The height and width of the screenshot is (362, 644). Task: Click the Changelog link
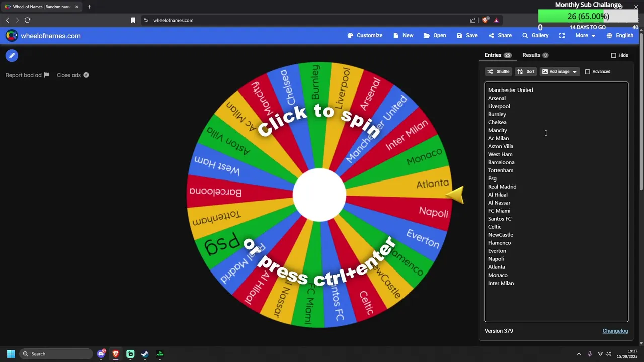tap(615, 331)
